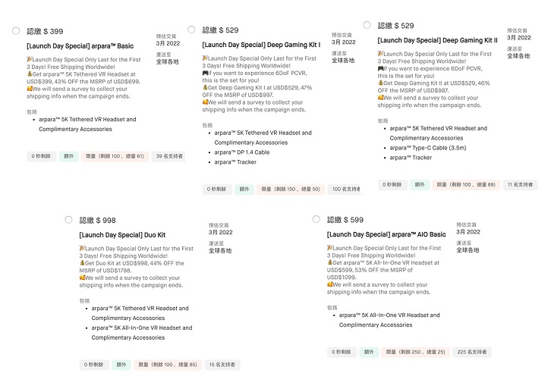
Task: Click the 39 名支持者 backers tag
Action: [x=168, y=156]
